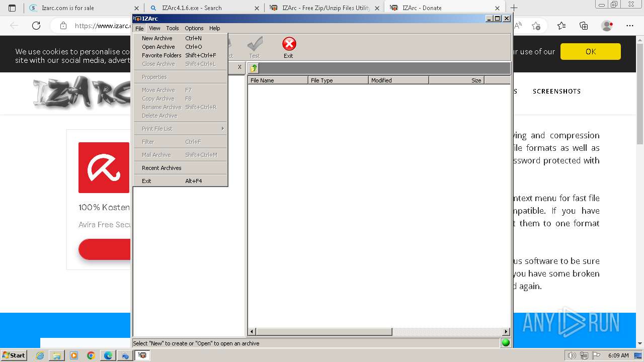Launch the media player from the taskbar
Screen dimensions: 644x362
click(x=74, y=355)
